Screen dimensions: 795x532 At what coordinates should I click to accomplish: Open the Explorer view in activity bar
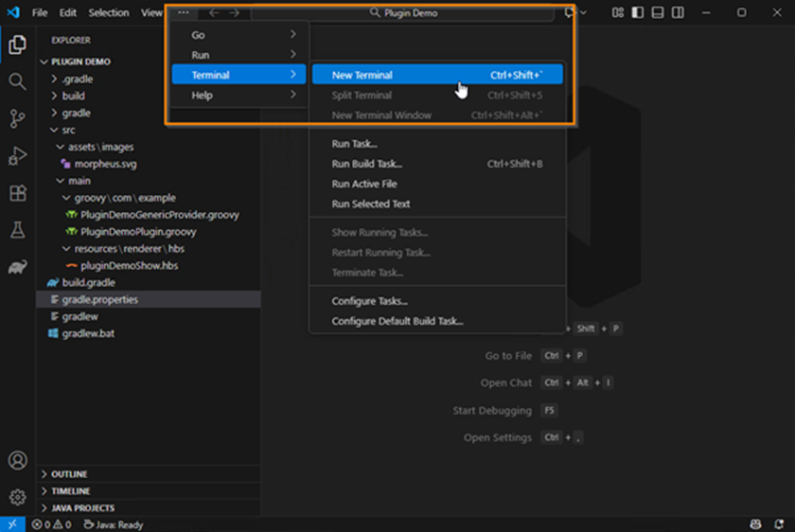17,44
